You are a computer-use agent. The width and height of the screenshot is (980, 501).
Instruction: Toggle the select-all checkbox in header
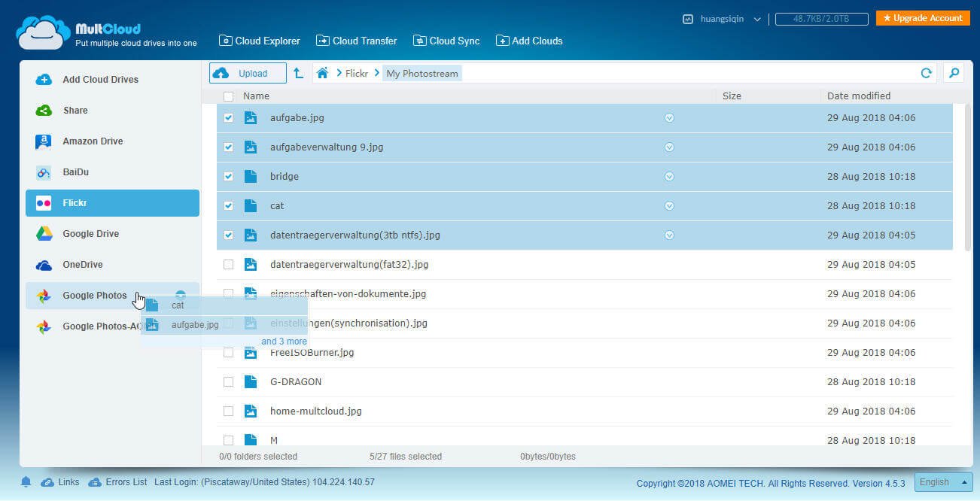tap(228, 96)
